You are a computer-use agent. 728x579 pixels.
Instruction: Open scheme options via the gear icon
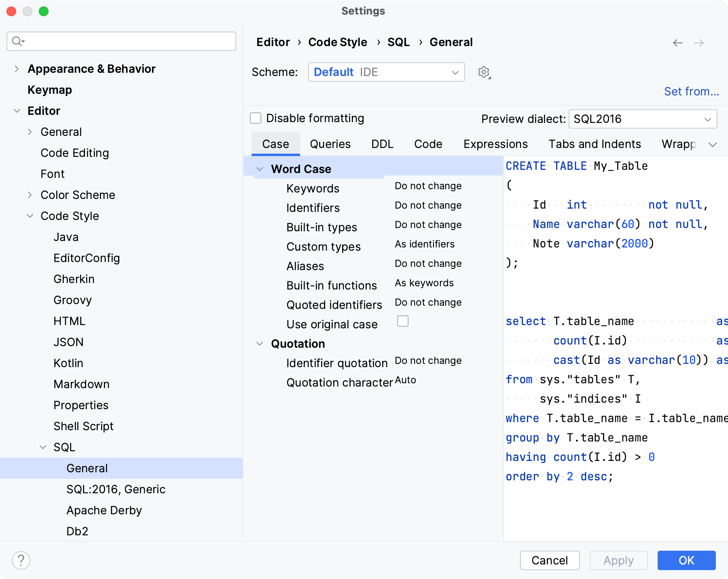(x=483, y=72)
